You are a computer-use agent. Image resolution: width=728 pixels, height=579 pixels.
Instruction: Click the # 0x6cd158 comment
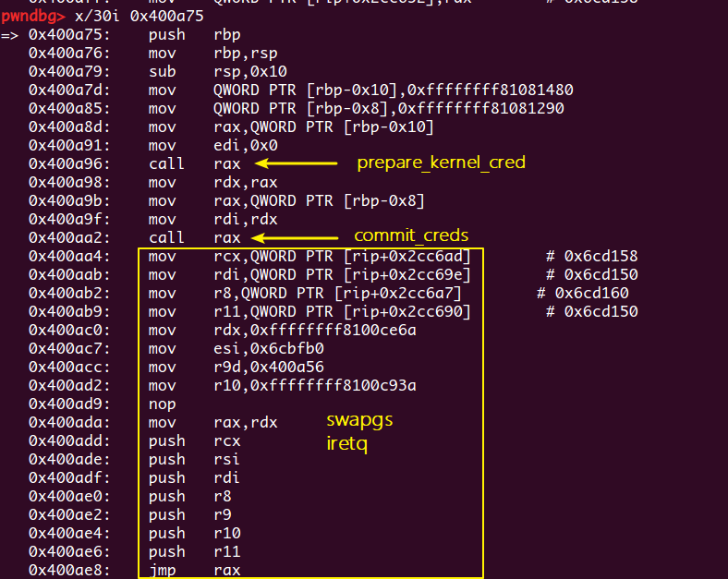pyautogui.click(x=591, y=256)
